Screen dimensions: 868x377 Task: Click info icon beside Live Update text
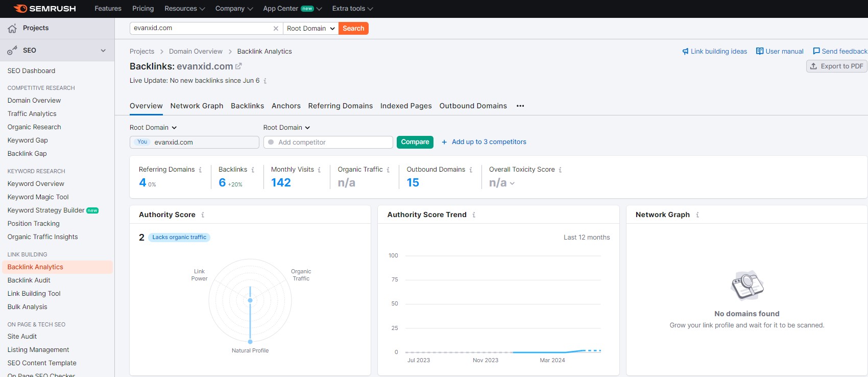(265, 81)
